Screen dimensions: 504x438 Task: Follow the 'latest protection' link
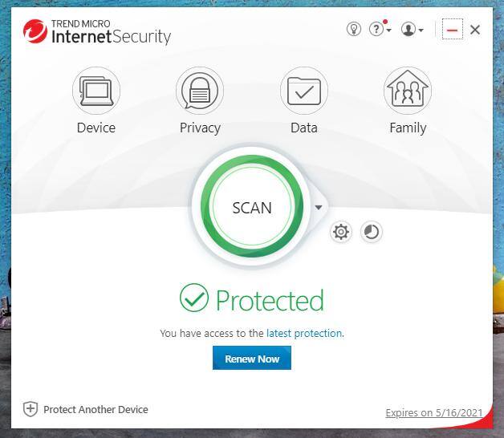point(304,333)
